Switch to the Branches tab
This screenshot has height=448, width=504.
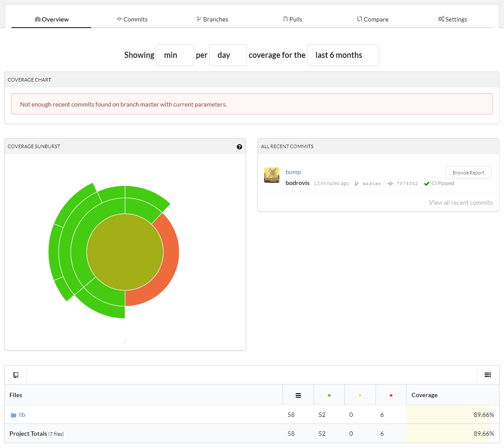pos(212,19)
